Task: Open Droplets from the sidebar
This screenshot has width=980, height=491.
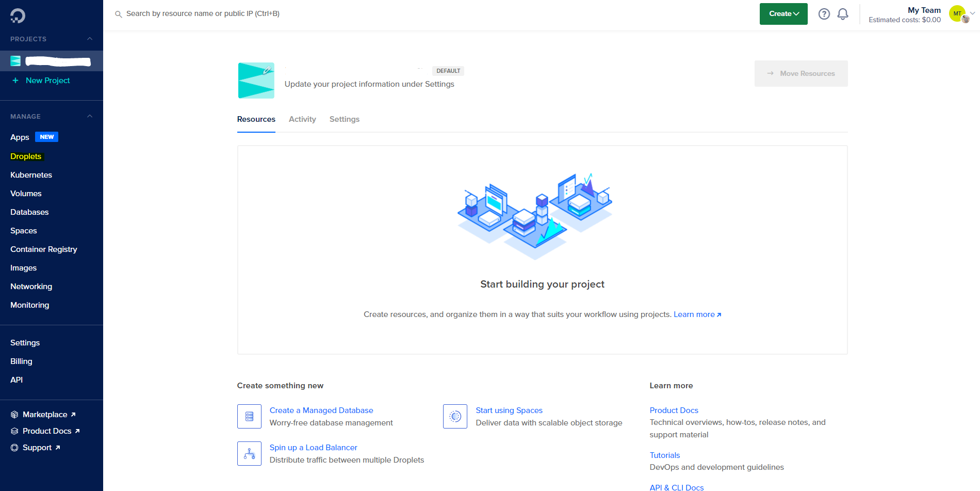Action: pyautogui.click(x=26, y=156)
